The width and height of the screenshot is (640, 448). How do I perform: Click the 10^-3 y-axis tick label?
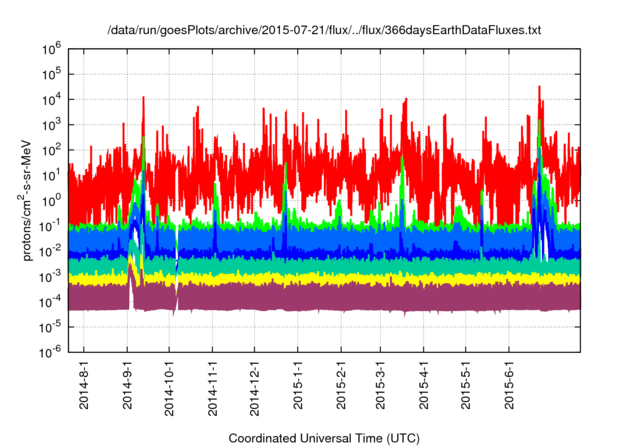click(x=51, y=275)
